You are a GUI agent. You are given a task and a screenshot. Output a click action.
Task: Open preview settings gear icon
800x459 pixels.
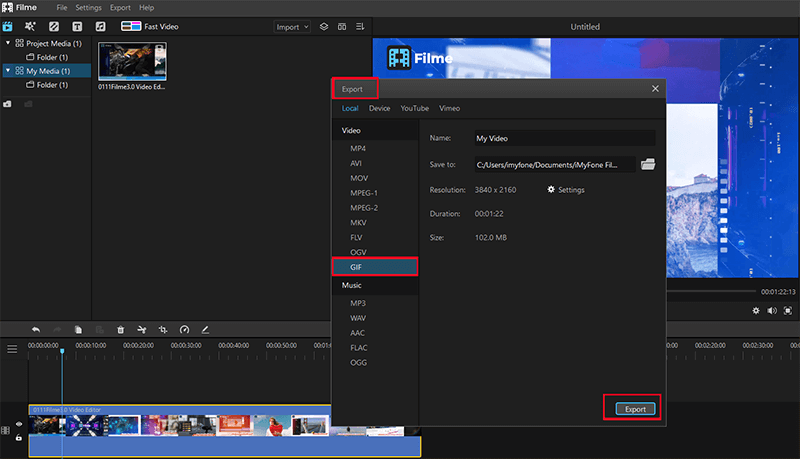click(756, 311)
